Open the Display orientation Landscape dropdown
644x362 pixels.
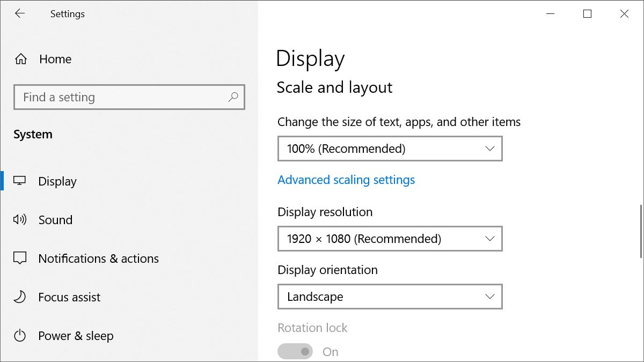tap(390, 297)
